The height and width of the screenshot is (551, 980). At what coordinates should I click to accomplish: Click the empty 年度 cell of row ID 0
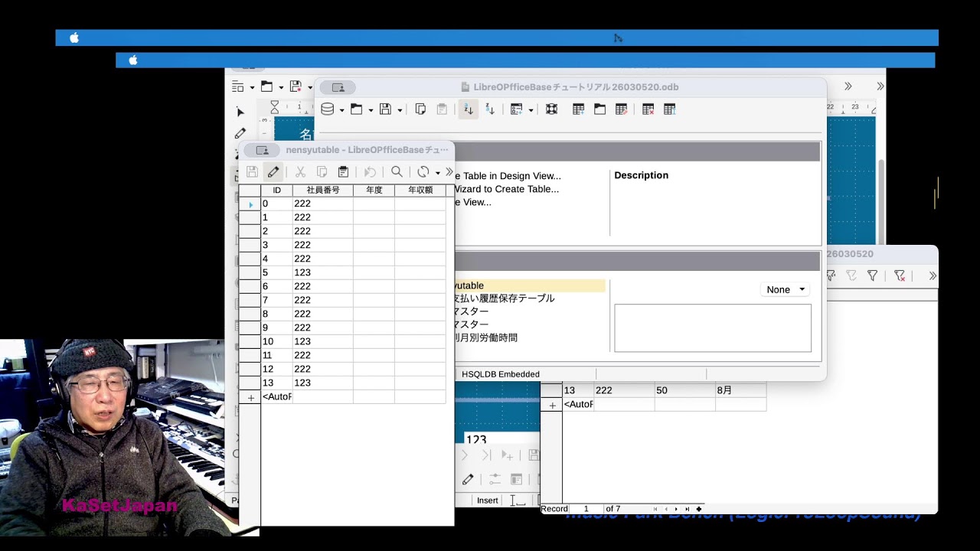[374, 204]
